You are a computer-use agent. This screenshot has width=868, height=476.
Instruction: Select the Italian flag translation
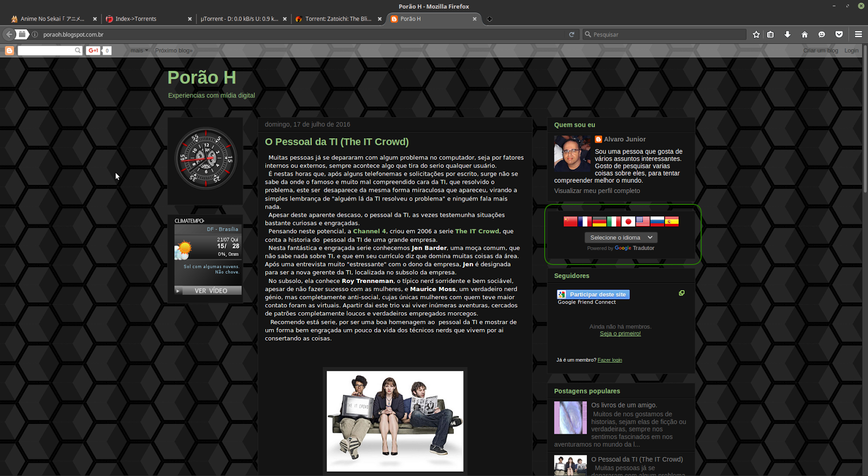tap(614, 221)
